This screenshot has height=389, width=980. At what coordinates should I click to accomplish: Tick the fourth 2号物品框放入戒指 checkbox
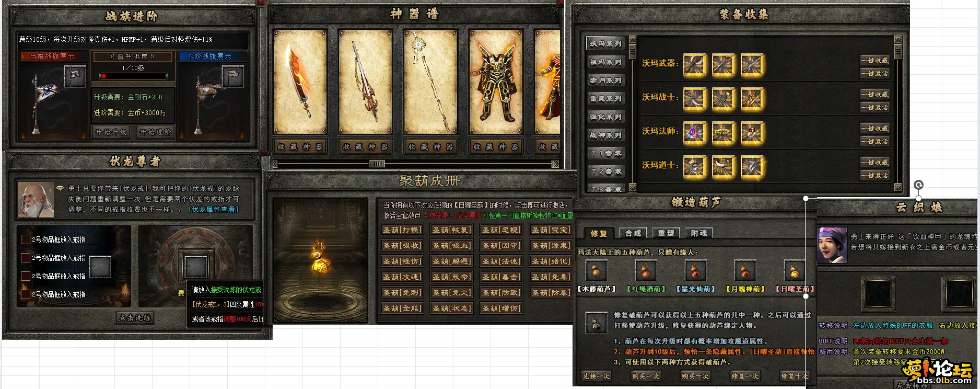coord(25,294)
